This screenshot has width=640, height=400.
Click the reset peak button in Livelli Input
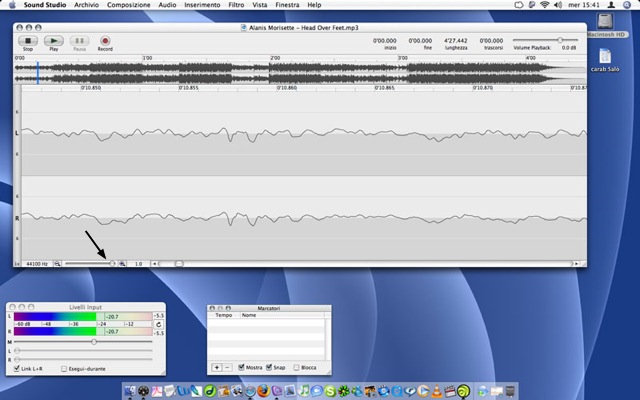[x=158, y=324]
